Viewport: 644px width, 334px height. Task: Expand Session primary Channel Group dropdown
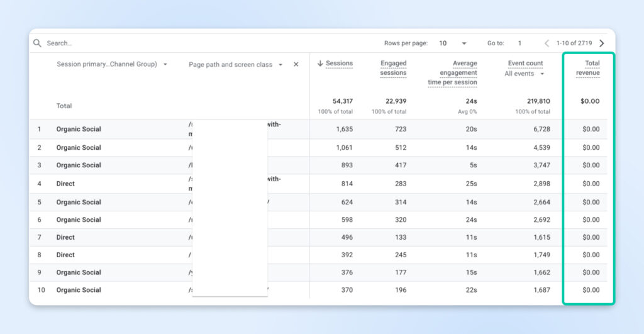coord(165,64)
